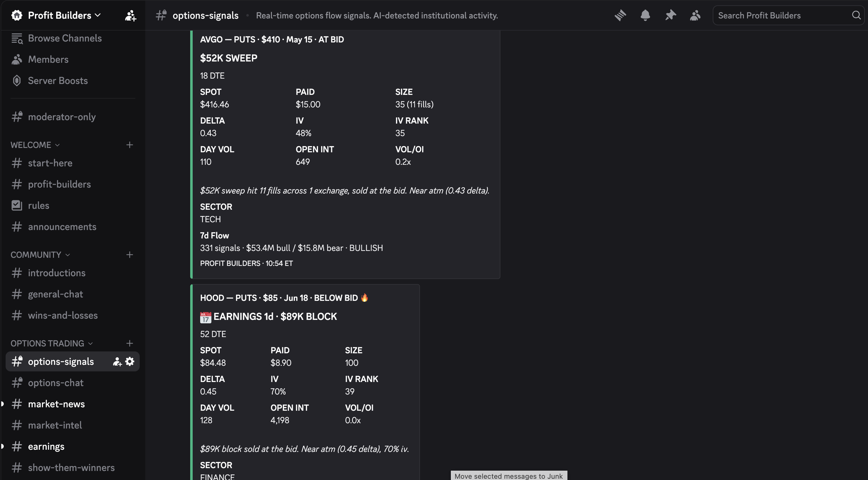Open the wins-and-losses channel

click(73, 316)
